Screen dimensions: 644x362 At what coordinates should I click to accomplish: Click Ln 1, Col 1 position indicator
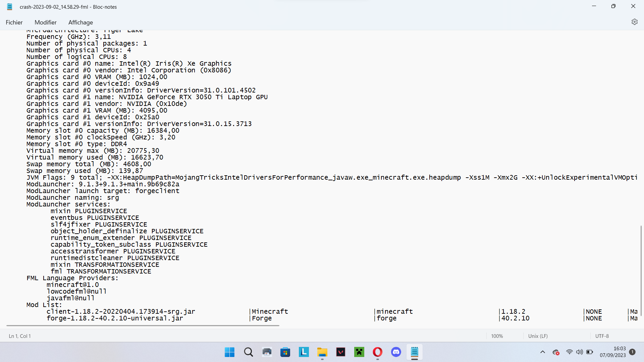click(20, 336)
